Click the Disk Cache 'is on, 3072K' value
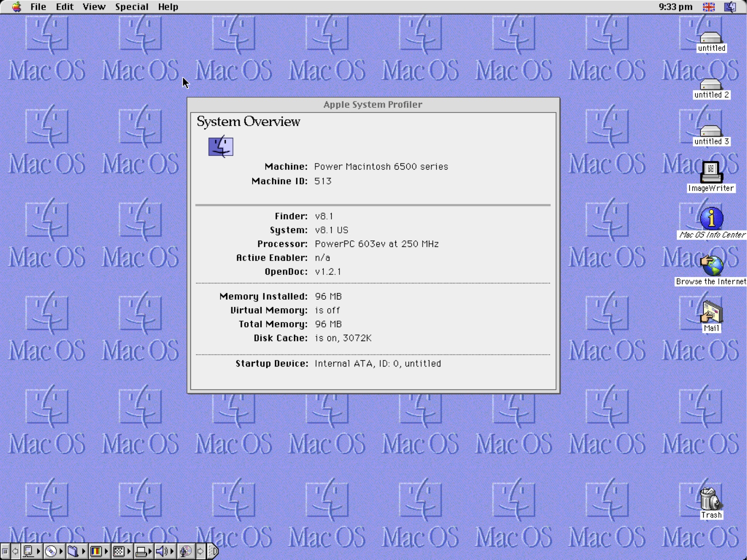This screenshot has height=560, width=747. [x=343, y=338]
